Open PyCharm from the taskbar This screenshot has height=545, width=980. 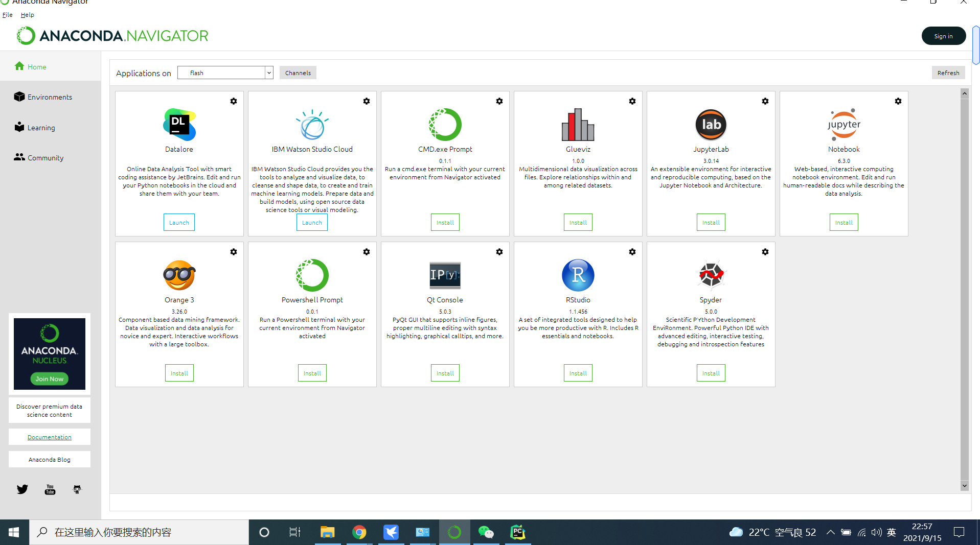click(518, 532)
